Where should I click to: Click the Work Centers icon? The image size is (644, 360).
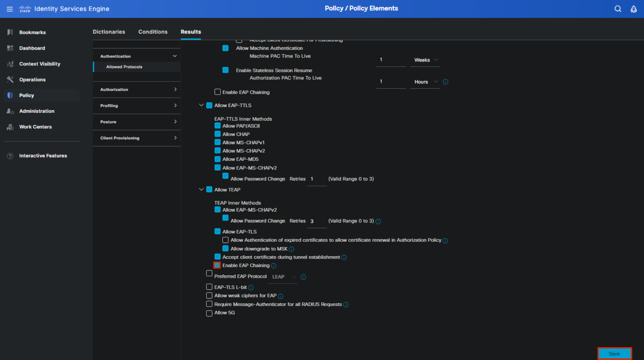(10, 127)
